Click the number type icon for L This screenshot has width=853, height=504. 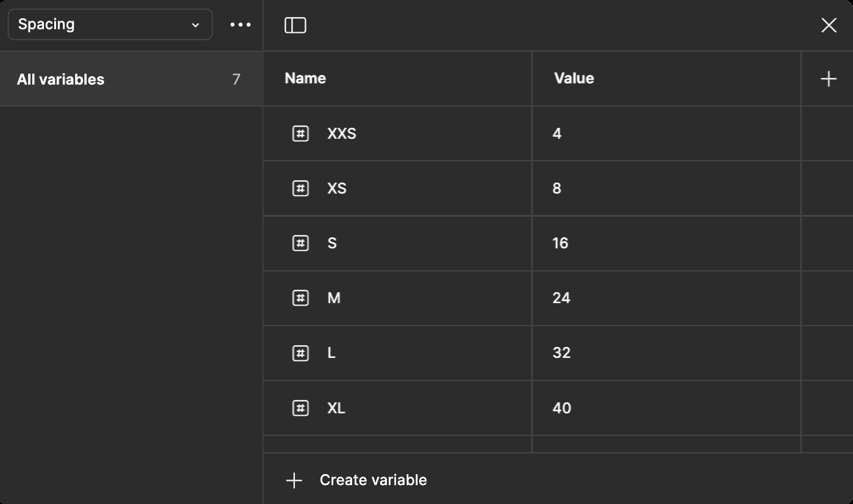pyautogui.click(x=300, y=352)
